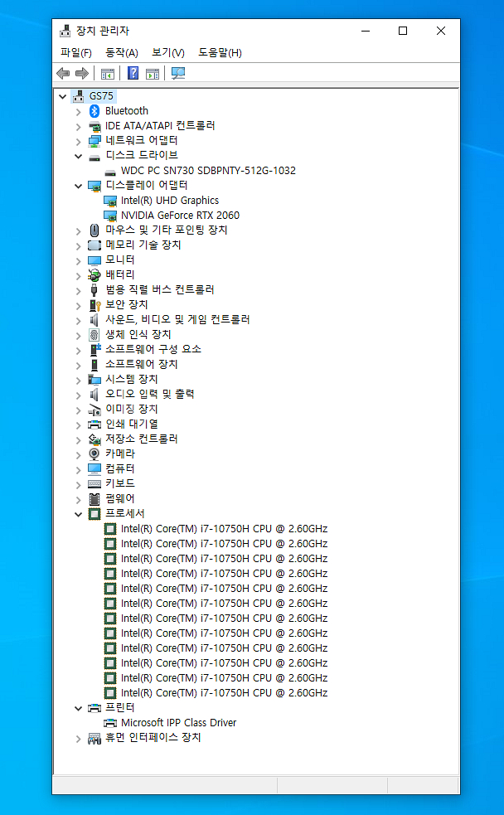
Task: Select the 소프트웨어 장치 label
Action: coord(141,364)
